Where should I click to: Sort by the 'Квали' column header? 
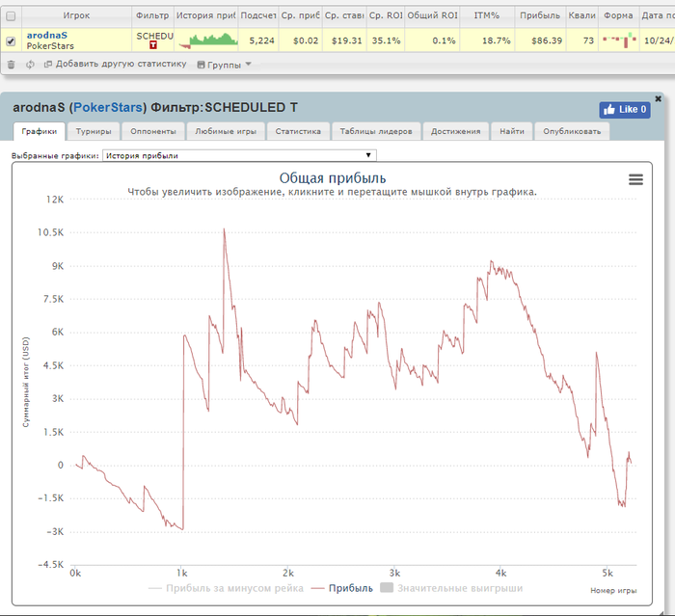[582, 16]
